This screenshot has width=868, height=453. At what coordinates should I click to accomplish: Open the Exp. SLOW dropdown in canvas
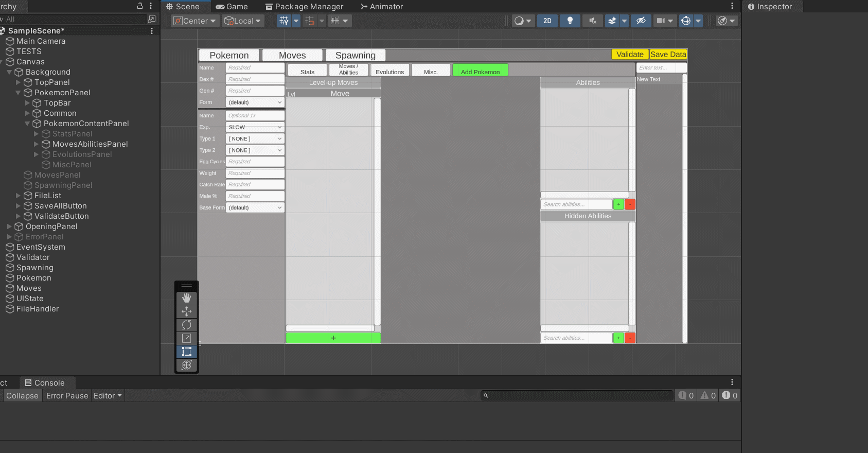pyautogui.click(x=255, y=127)
